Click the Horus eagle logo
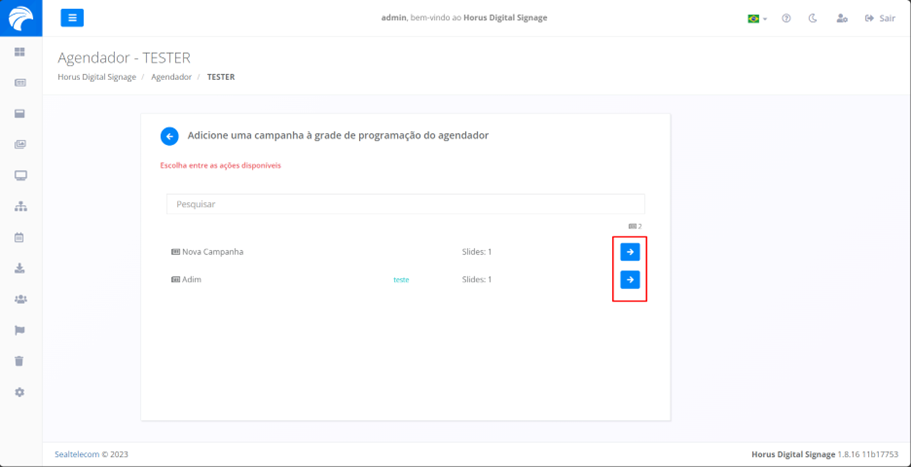This screenshot has width=911, height=467. (20, 18)
